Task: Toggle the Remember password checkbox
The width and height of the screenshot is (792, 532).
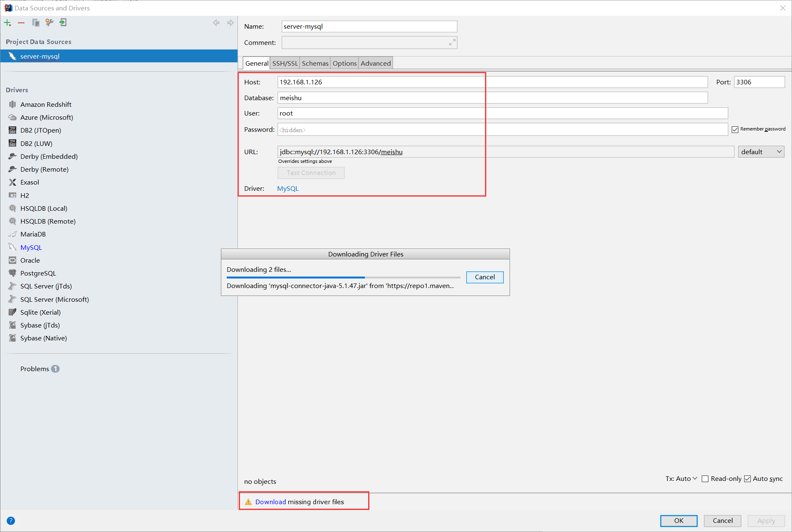Action: [x=735, y=130]
